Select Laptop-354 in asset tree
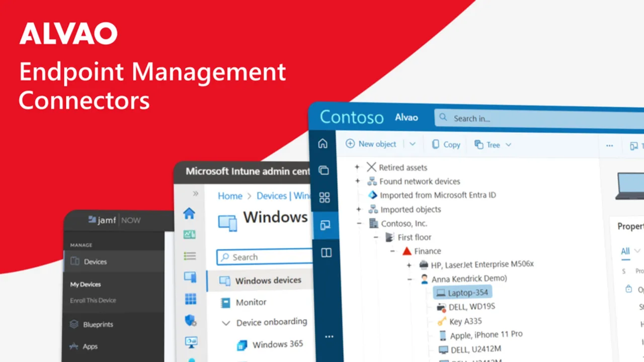 (462, 292)
